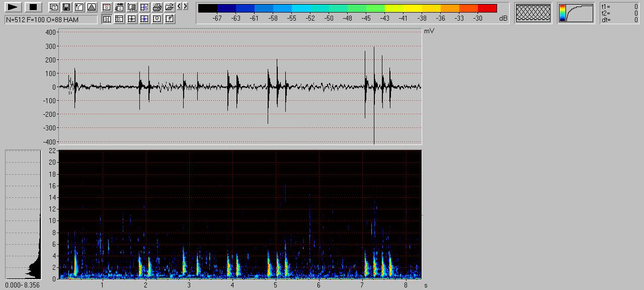
Task: Open the color palette curve panel
Action: click(x=576, y=13)
